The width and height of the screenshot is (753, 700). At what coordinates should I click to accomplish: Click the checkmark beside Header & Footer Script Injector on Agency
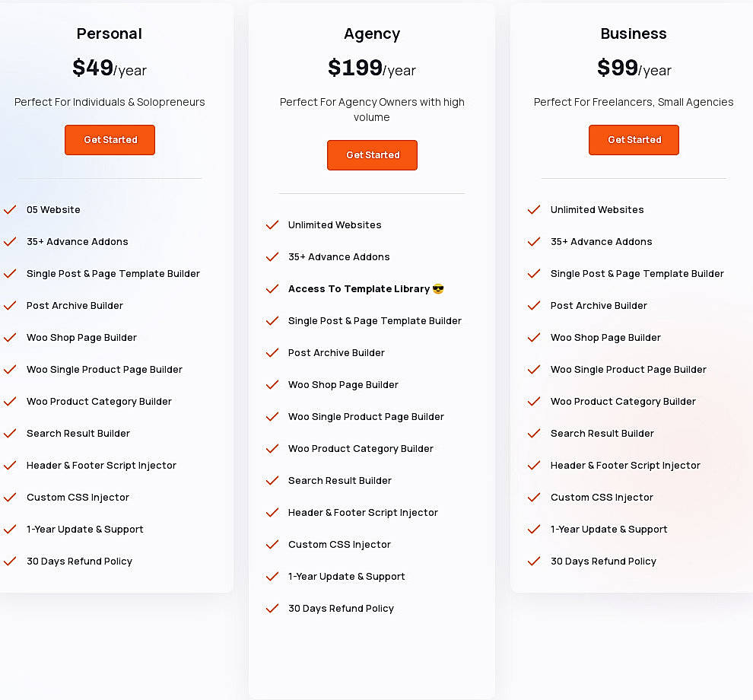(x=272, y=512)
